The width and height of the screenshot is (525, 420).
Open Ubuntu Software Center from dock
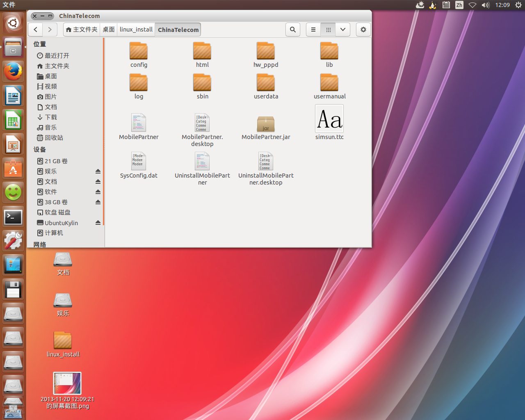13,169
